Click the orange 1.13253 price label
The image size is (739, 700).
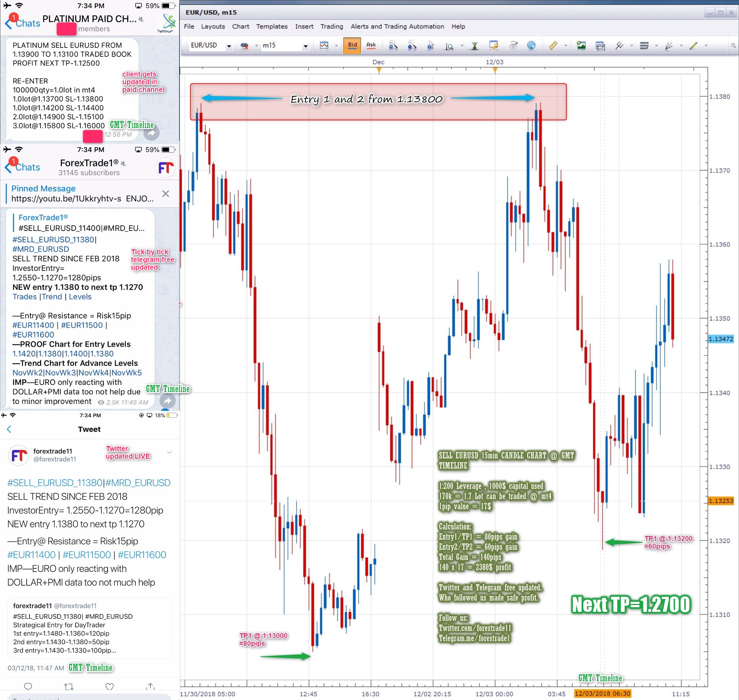click(x=721, y=501)
